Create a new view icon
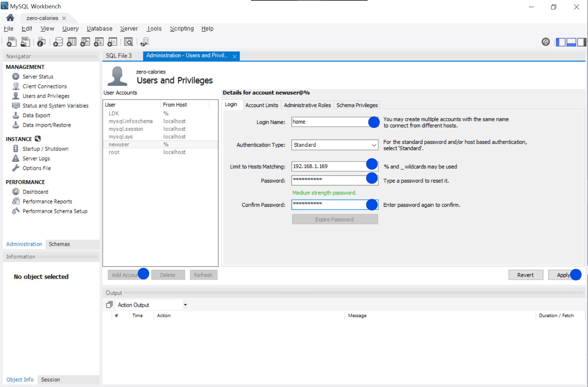The width and height of the screenshot is (588, 387). pos(85,42)
